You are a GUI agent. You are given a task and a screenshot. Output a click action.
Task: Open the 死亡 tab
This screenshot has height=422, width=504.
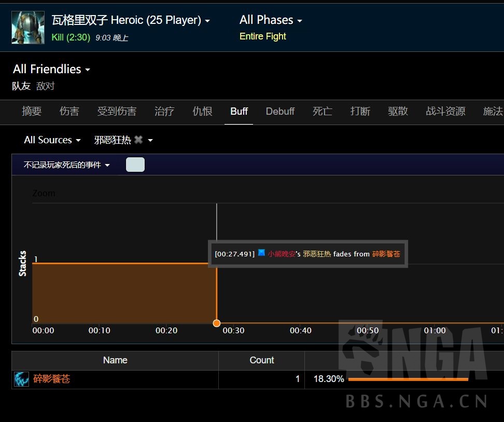point(322,111)
